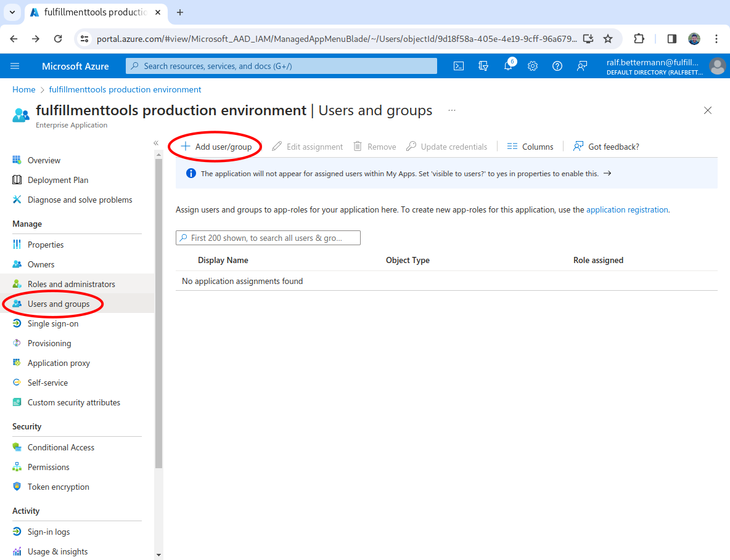Open the more options ellipsis by title
Image resolution: width=730 pixels, height=560 pixels.
tap(451, 110)
